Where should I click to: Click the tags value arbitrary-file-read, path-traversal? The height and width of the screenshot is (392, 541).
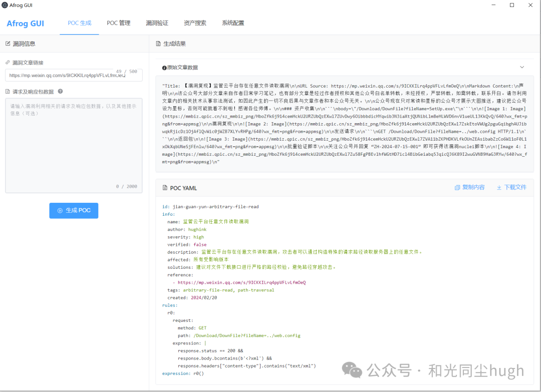click(228, 290)
